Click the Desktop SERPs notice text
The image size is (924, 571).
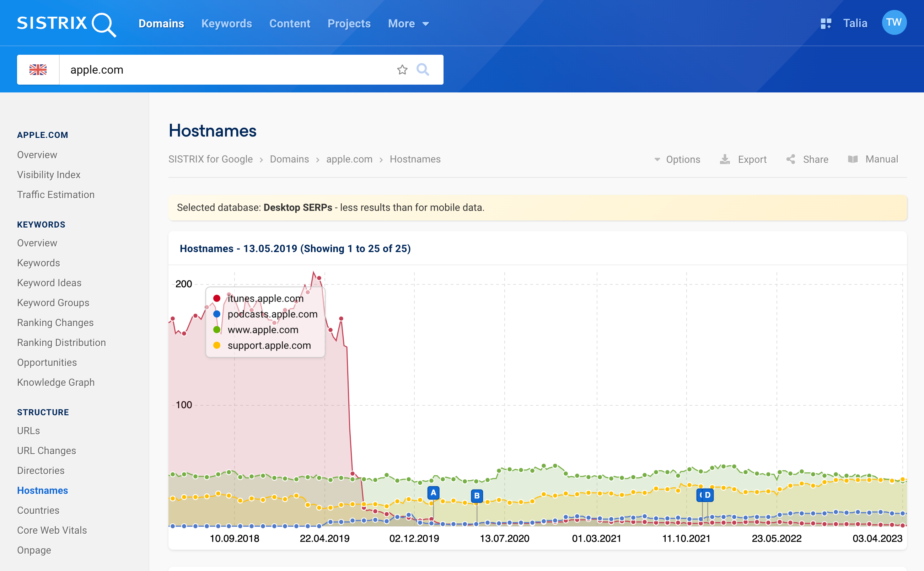[x=298, y=207]
